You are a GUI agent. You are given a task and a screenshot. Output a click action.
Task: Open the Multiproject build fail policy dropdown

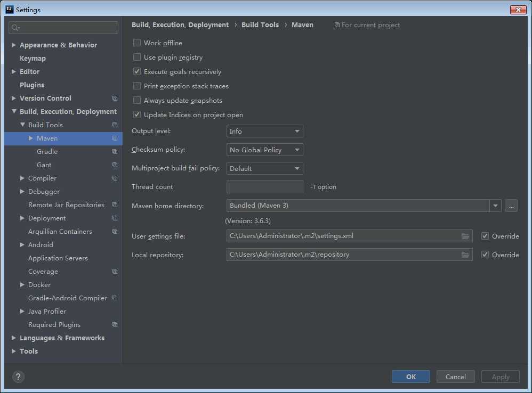pos(264,168)
